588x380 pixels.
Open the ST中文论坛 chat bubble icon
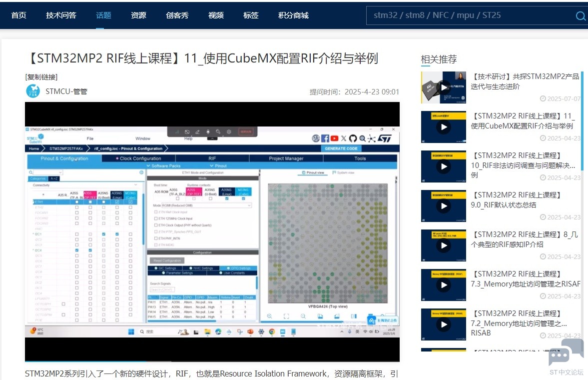566,352
